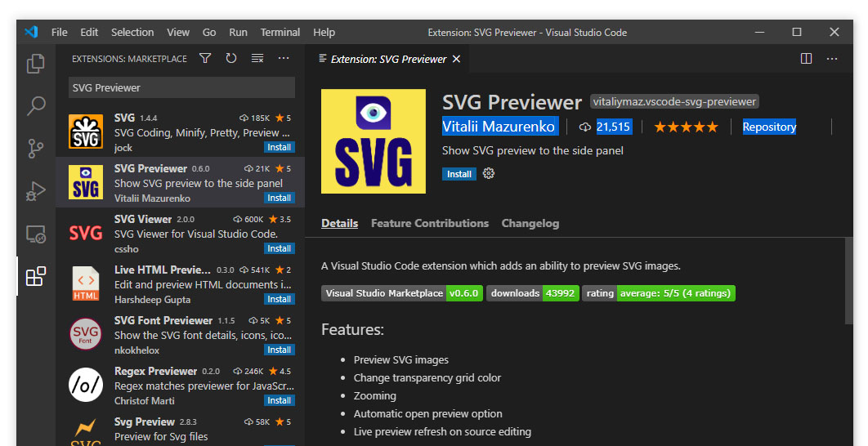This screenshot has height=446, width=868.
Task: Open the Search view in activity bar
Action: [x=36, y=105]
